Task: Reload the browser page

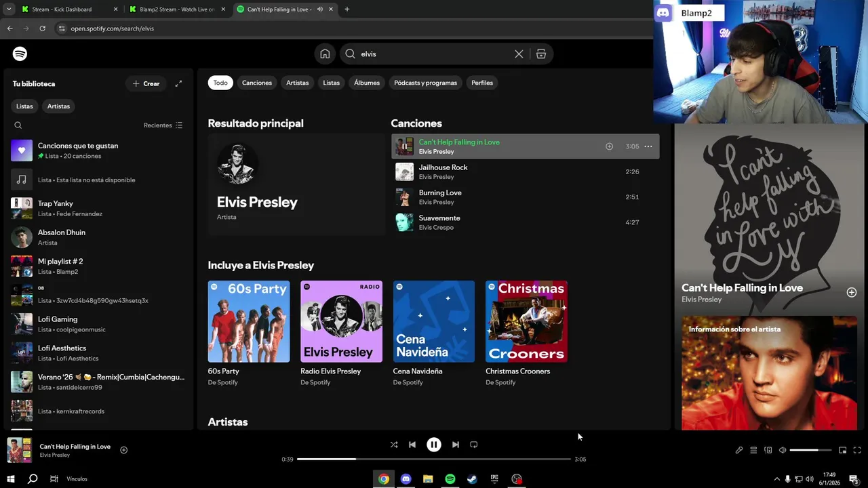Action: (x=42, y=28)
